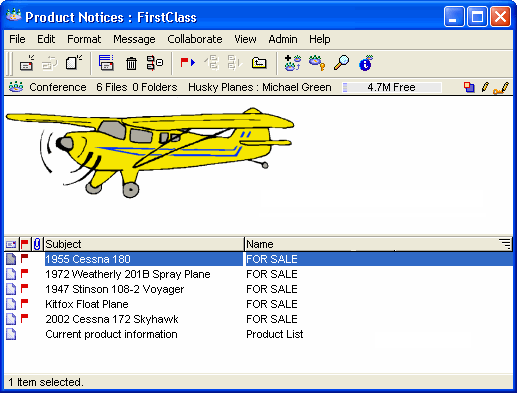Click the trash can delete icon
This screenshot has width=517, height=394.
(131, 63)
